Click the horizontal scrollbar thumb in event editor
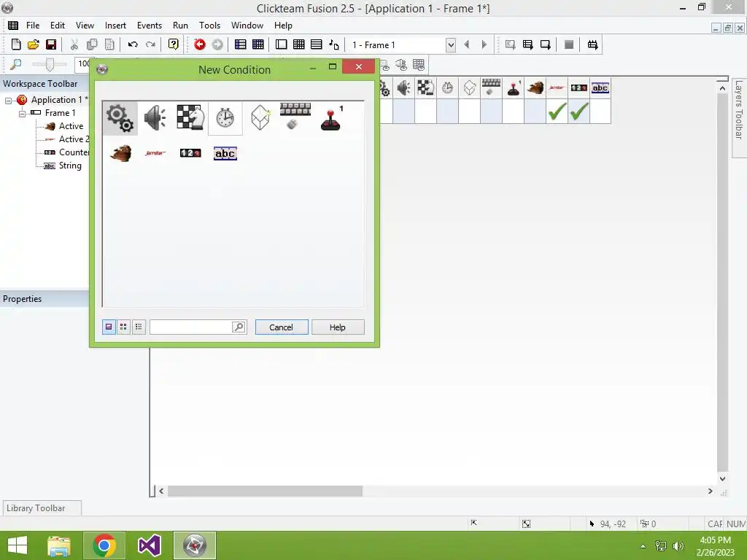The height and width of the screenshot is (560, 747). point(265,491)
